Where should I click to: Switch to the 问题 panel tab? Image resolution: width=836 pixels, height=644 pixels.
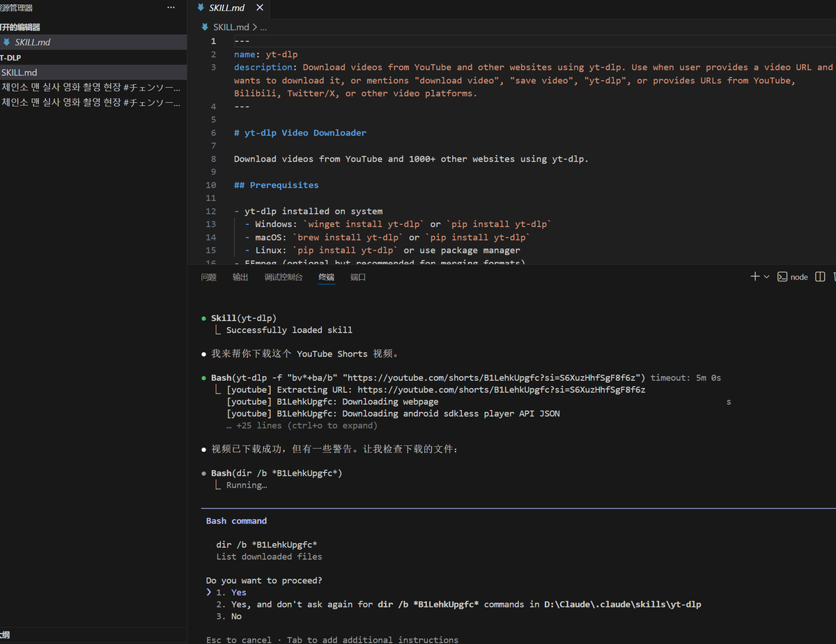208,277
